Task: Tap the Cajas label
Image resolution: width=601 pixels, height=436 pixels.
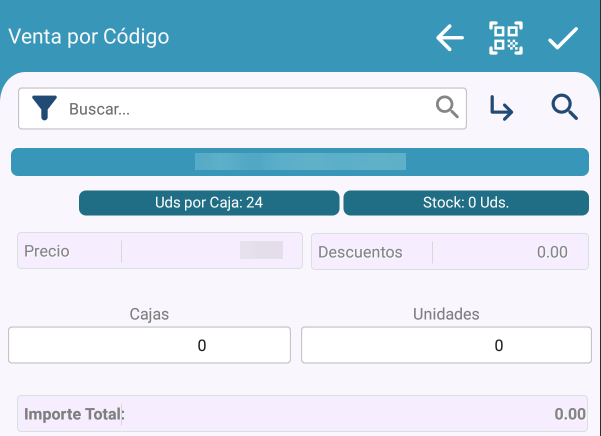Action: pos(149,314)
